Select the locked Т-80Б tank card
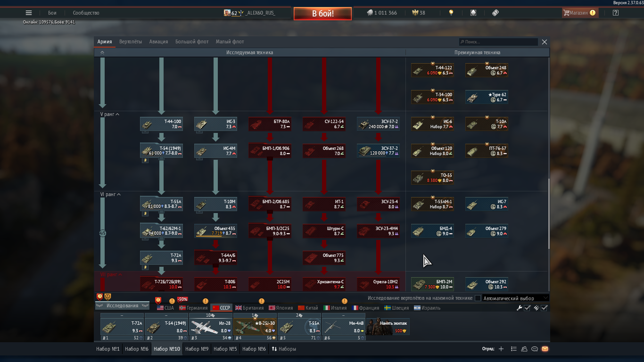 coord(216,284)
